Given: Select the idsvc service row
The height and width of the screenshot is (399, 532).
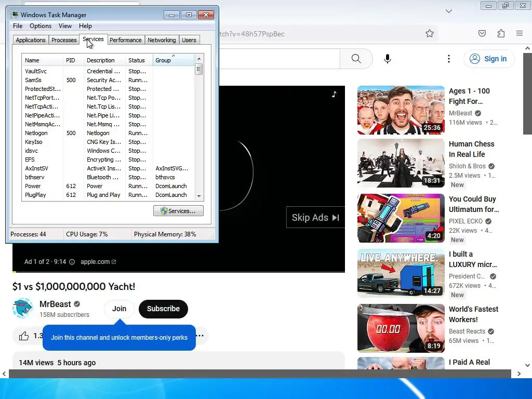Looking at the screenshot, I should 108,151.
